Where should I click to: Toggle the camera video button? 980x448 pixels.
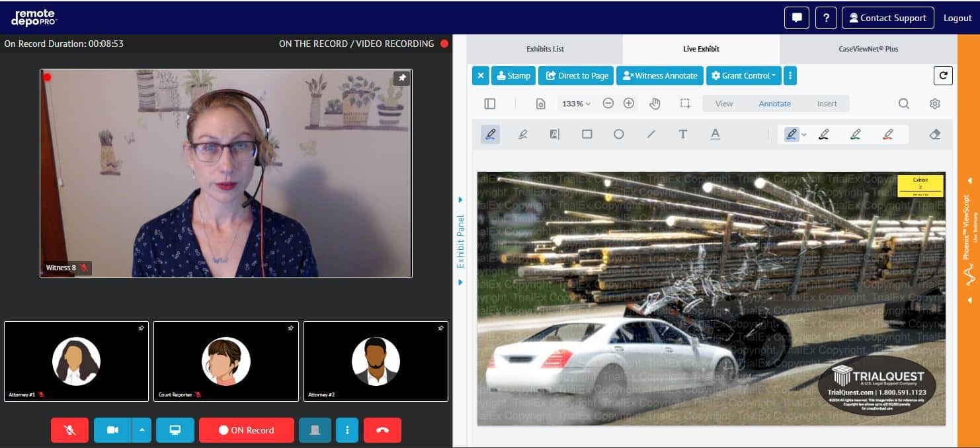(x=112, y=430)
